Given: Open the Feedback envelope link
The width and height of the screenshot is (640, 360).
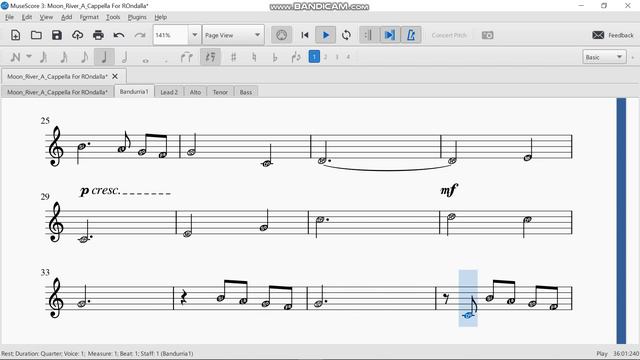Looking at the screenshot, I should pos(613,35).
